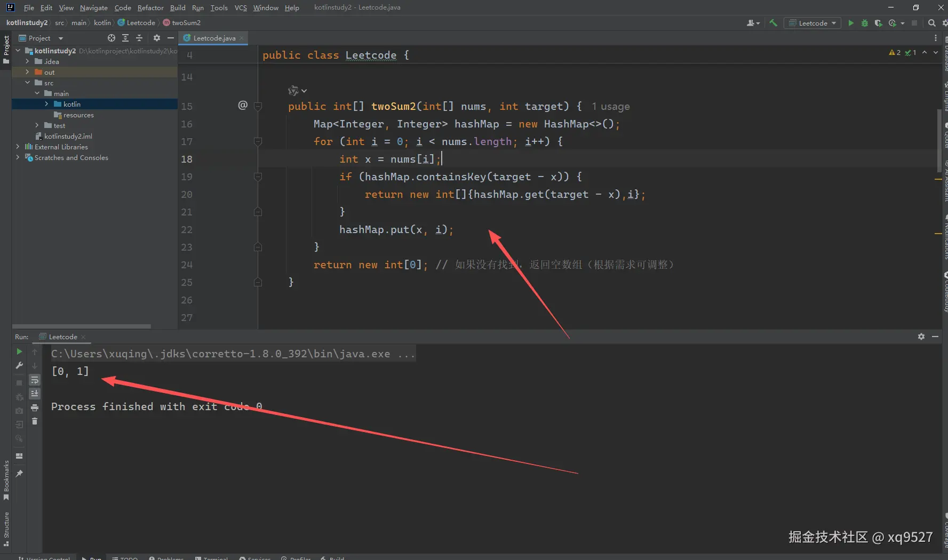The width and height of the screenshot is (948, 560).
Task: Expand all nodes in the Project panel
Action: [x=125, y=38]
